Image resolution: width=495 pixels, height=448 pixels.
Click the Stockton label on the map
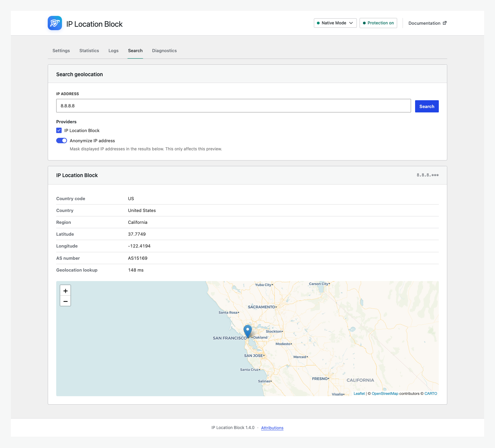274,331
